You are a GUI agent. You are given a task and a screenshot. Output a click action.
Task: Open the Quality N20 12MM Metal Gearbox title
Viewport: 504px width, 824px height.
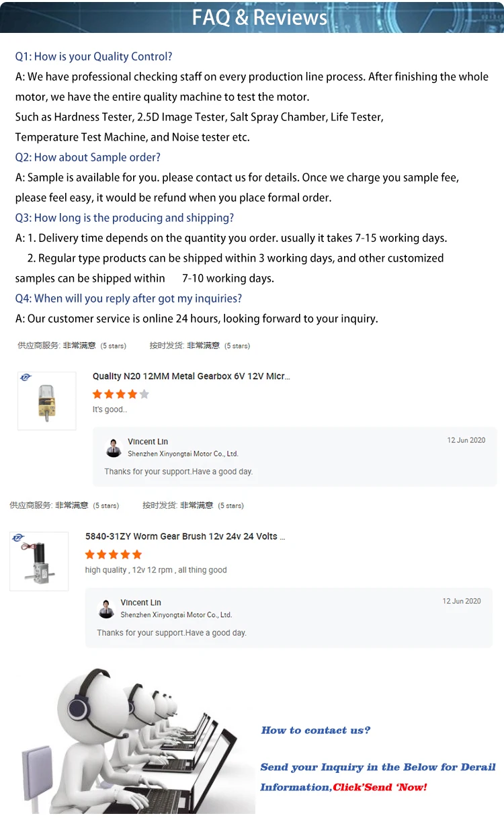pyautogui.click(x=191, y=376)
